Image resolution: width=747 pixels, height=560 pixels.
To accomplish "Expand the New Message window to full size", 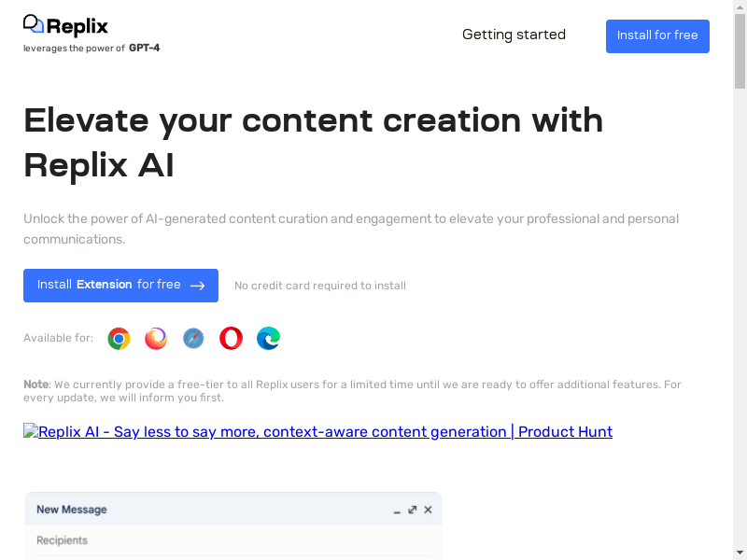I will coord(413,510).
